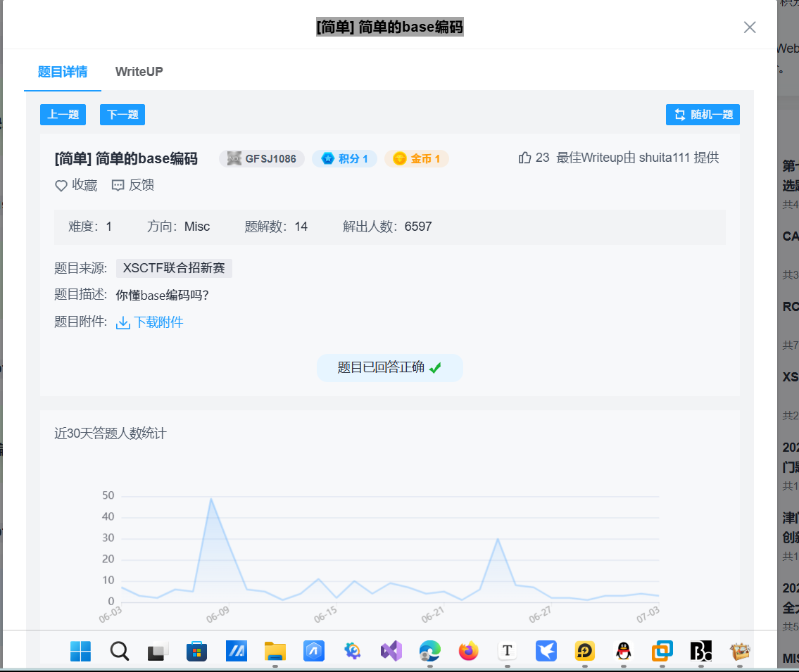Click the chart peak near 06-09
The width and height of the screenshot is (799, 672).
click(x=210, y=497)
